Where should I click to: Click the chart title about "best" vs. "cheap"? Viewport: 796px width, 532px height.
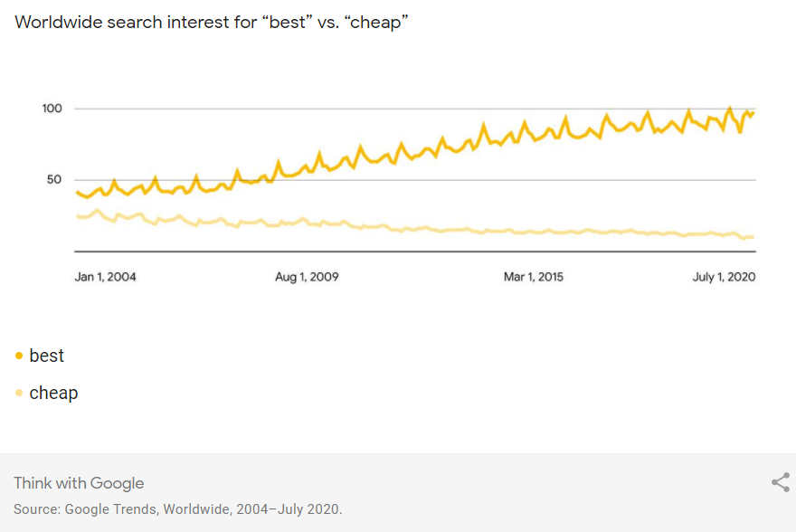pos(212,22)
